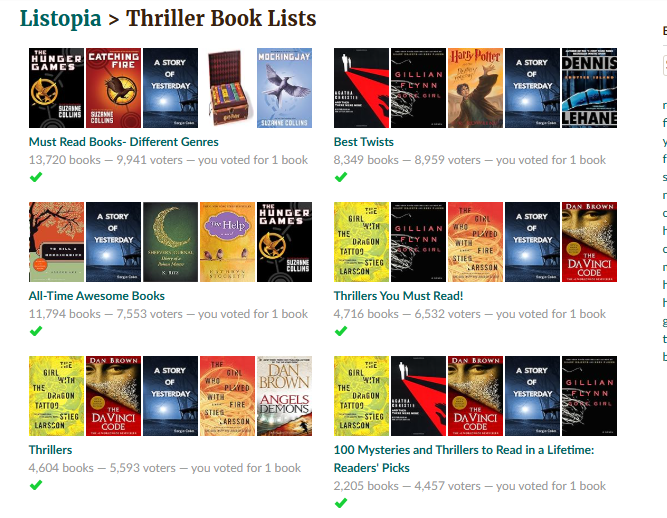Select Harry Potter Deathly Hallows cover

475,88
